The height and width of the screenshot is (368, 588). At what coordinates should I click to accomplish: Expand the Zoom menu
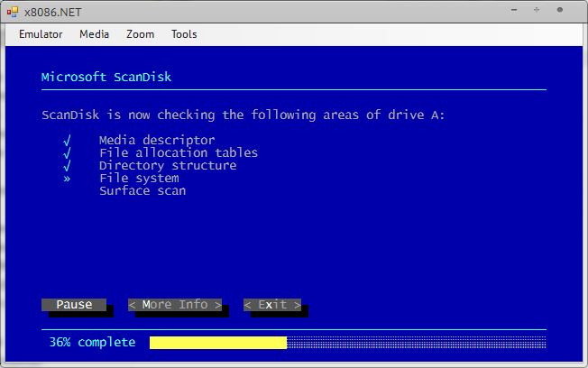coord(140,34)
